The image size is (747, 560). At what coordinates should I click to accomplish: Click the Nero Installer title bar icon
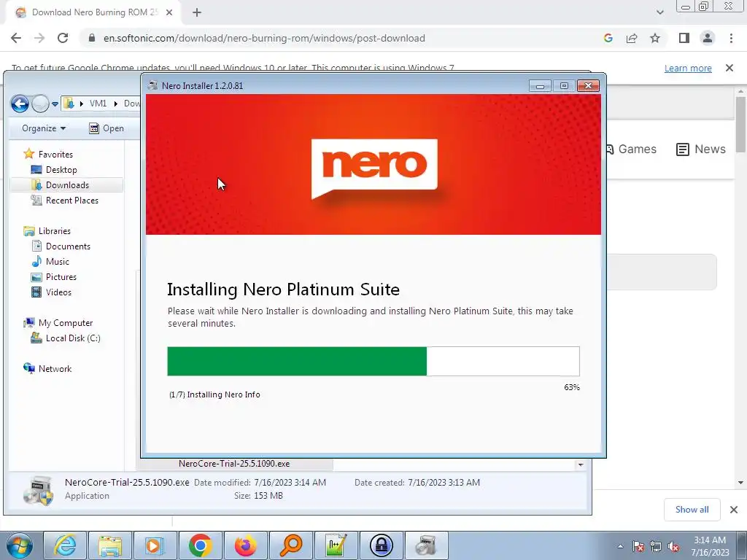click(152, 86)
